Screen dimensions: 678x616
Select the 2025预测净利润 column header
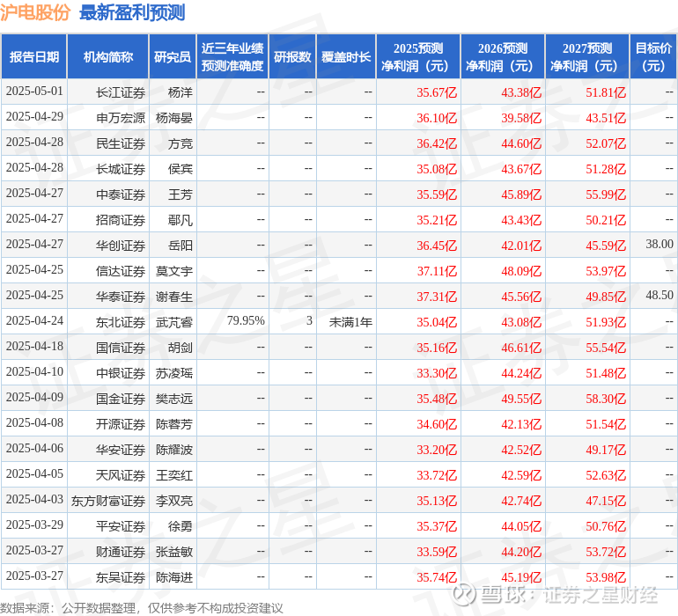coord(418,56)
